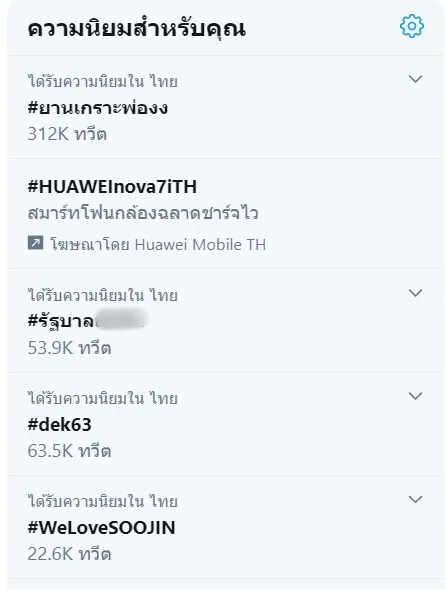Screen dimensions: 447x589
Task: Click the Huawei ad description text
Action: pos(143,213)
